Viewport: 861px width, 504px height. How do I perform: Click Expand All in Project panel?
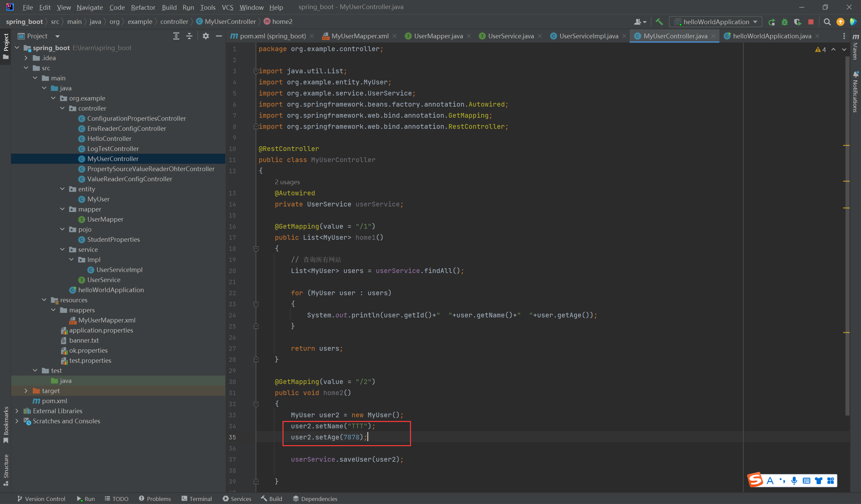pos(176,36)
